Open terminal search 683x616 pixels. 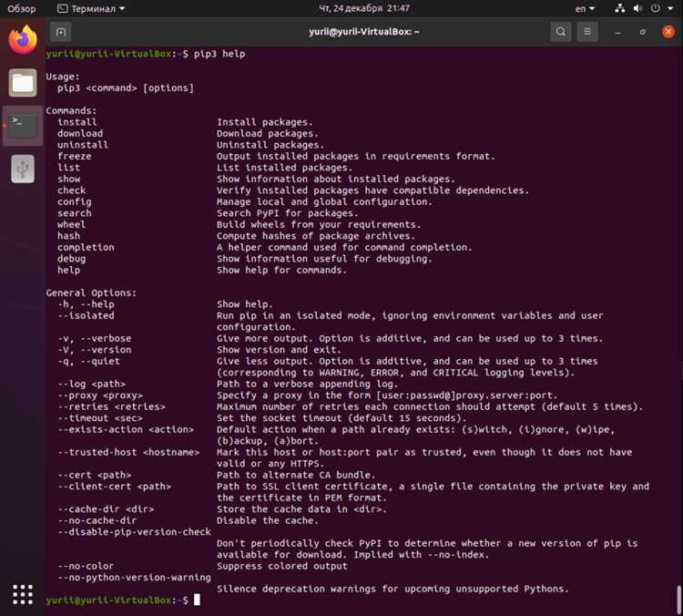coord(561,32)
